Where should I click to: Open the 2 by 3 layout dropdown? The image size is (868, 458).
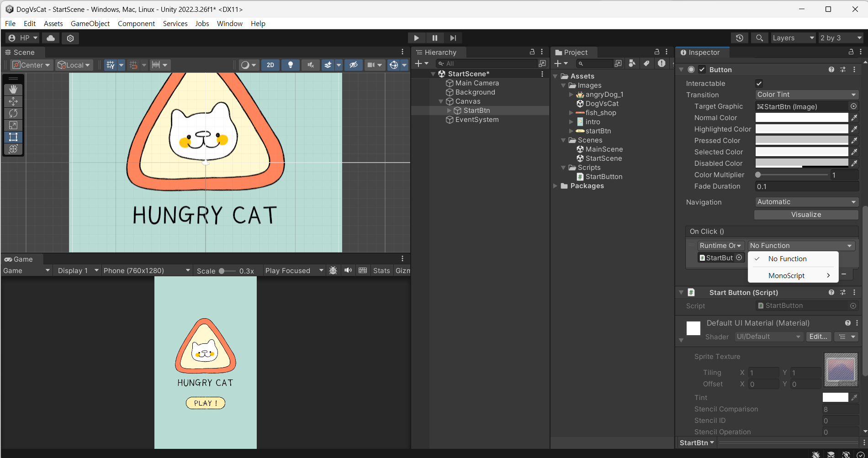(841, 38)
